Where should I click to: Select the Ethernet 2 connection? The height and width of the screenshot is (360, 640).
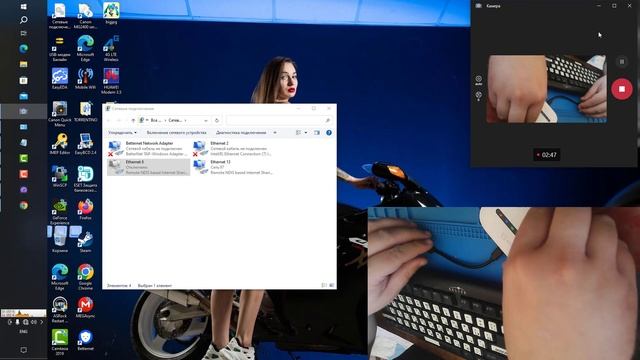coord(233,149)
